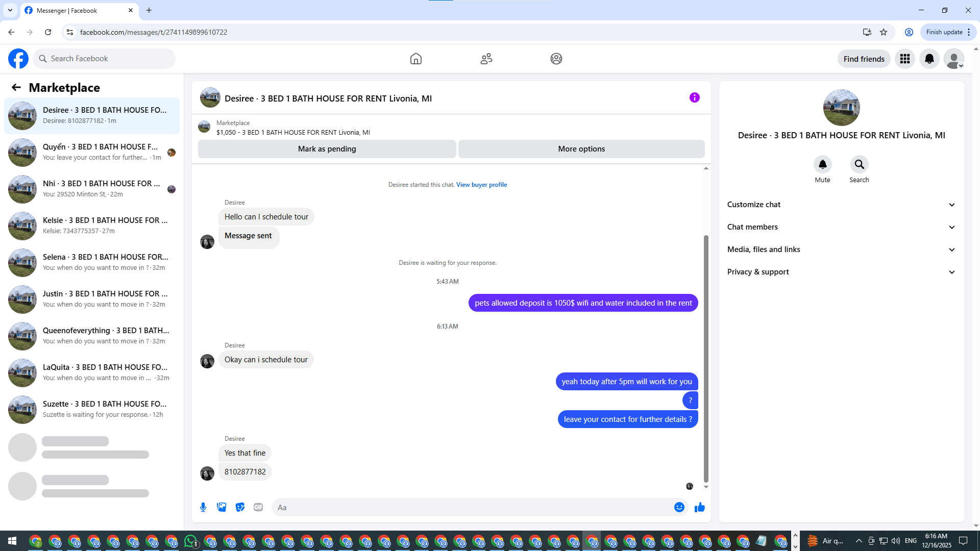
Task: Open the Friends icon in top navigation
Action: point(486,59)
